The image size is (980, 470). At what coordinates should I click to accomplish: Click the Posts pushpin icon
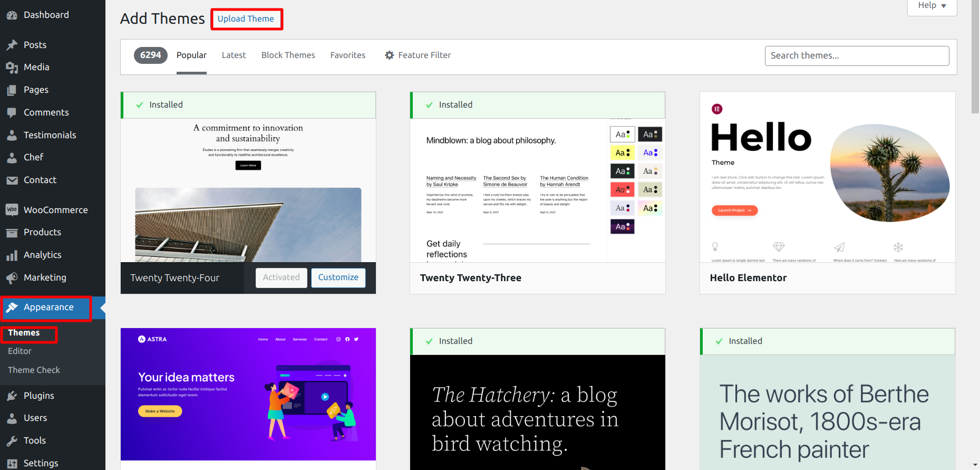point(12,45)
